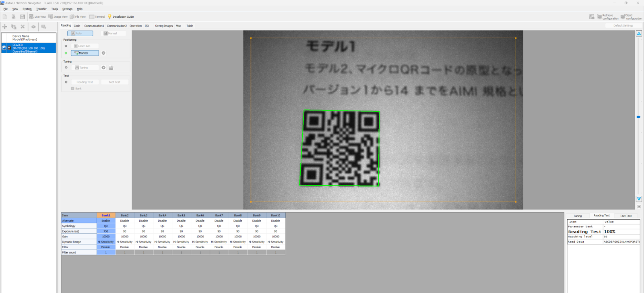The width and height of the screenshot is (644, 293).
Task: Open the System menu
Action: point(27,9)
